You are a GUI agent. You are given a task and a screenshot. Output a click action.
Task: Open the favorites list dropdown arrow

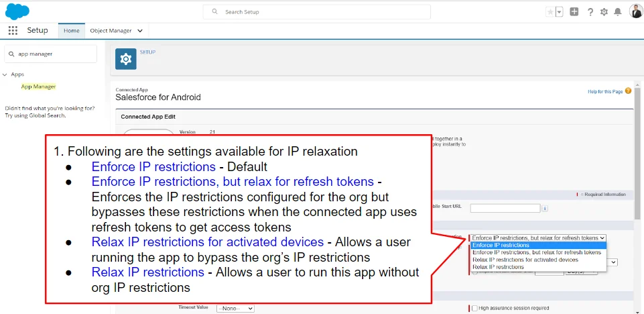pos(560,12)
